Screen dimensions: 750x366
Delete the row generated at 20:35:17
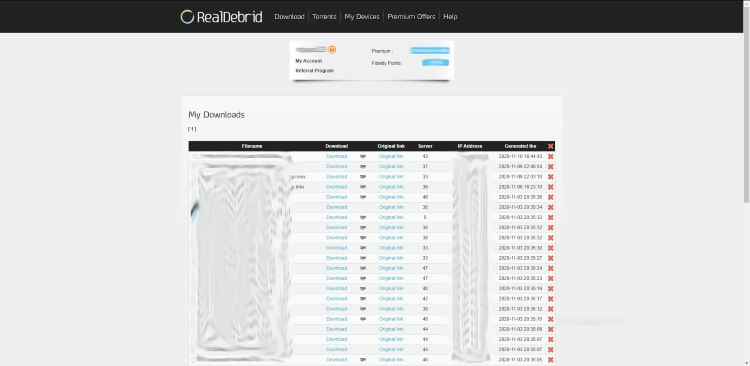(551, 299)
